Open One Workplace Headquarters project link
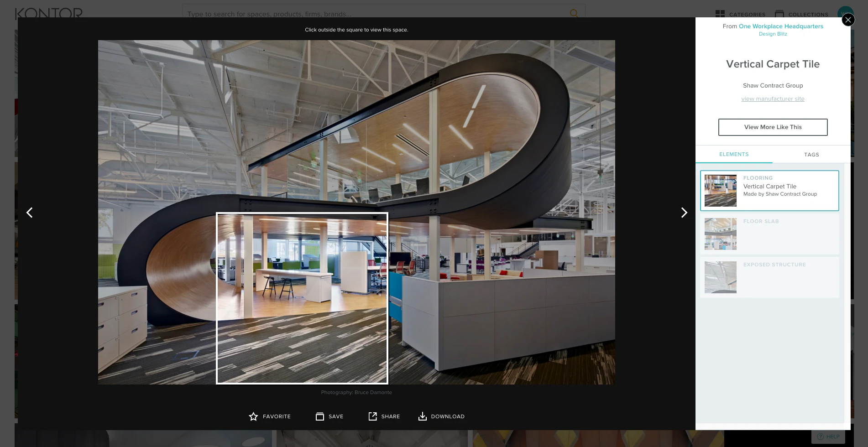Image resolution: width=868 pixels, height=447 pixels. 781,26
